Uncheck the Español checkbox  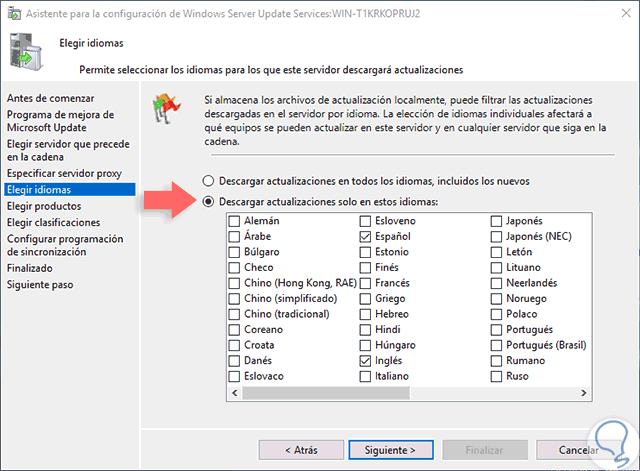[365, 237]
